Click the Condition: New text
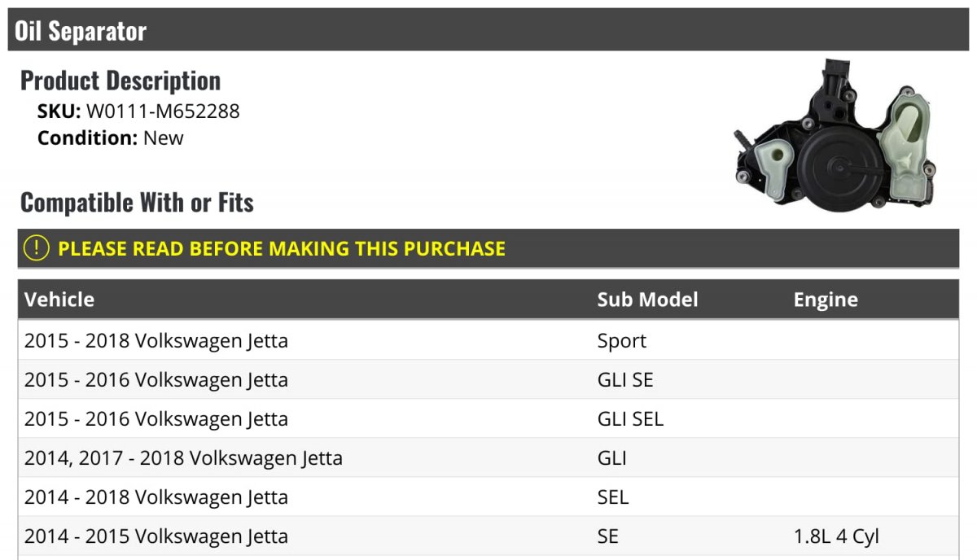This screenshot has height=560, width=977. coord(111,138)
